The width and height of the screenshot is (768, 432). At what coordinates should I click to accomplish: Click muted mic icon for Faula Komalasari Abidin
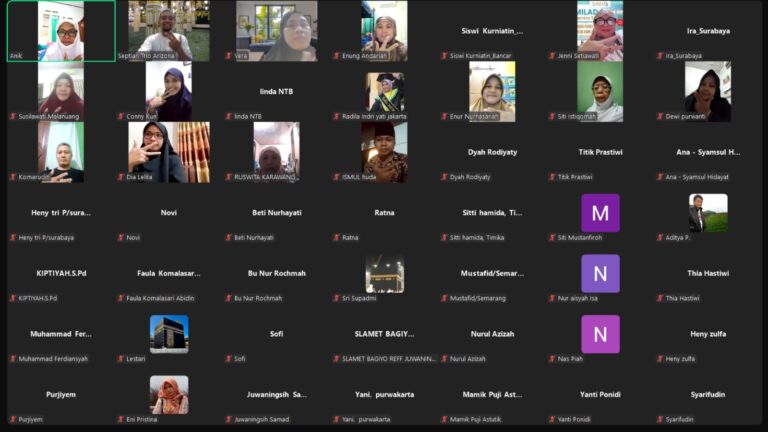[120, 298]
